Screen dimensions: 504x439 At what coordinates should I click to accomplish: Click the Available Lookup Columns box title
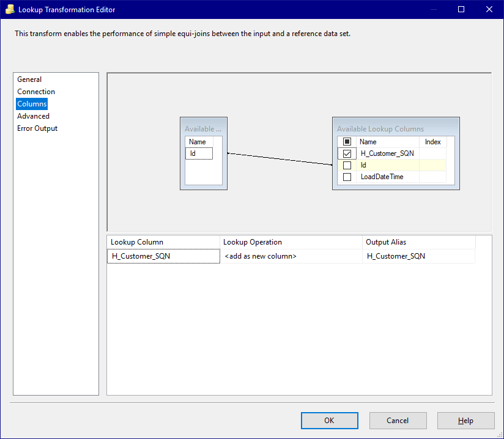click(380, 129)
